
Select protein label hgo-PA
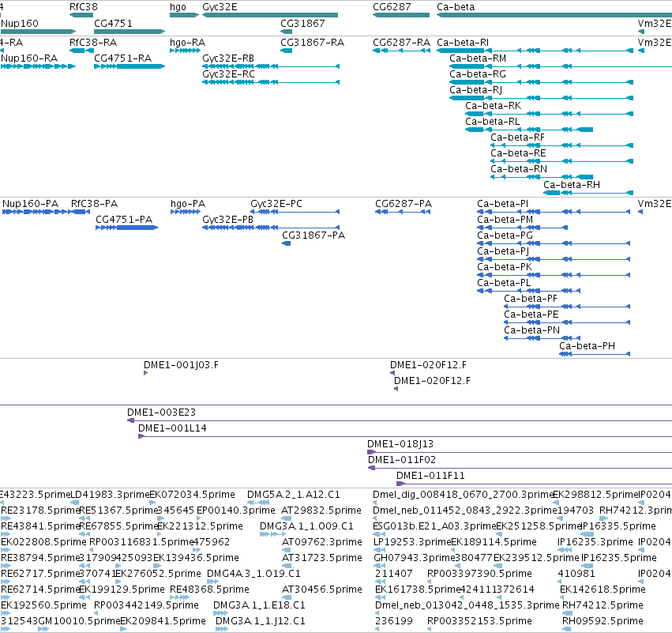click(x=188, y=204)
